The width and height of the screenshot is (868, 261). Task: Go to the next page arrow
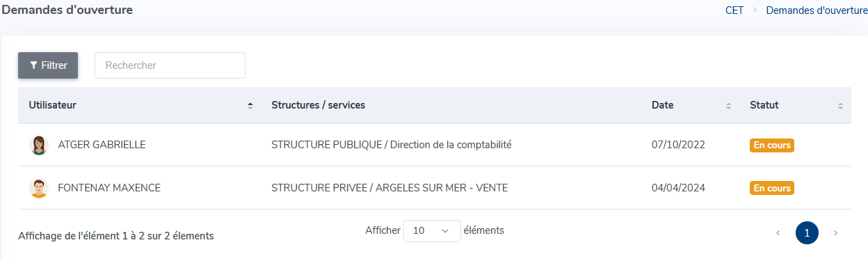(835, 233)
